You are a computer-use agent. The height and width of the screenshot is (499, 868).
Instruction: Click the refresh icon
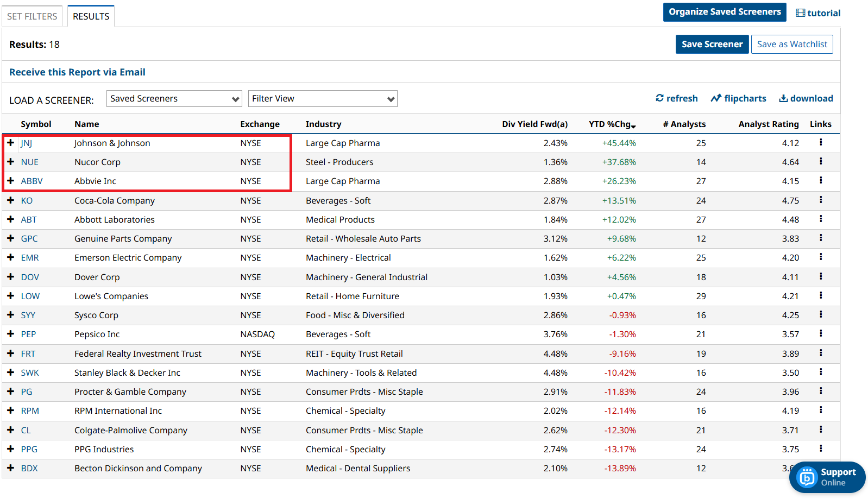pos(659,98)
